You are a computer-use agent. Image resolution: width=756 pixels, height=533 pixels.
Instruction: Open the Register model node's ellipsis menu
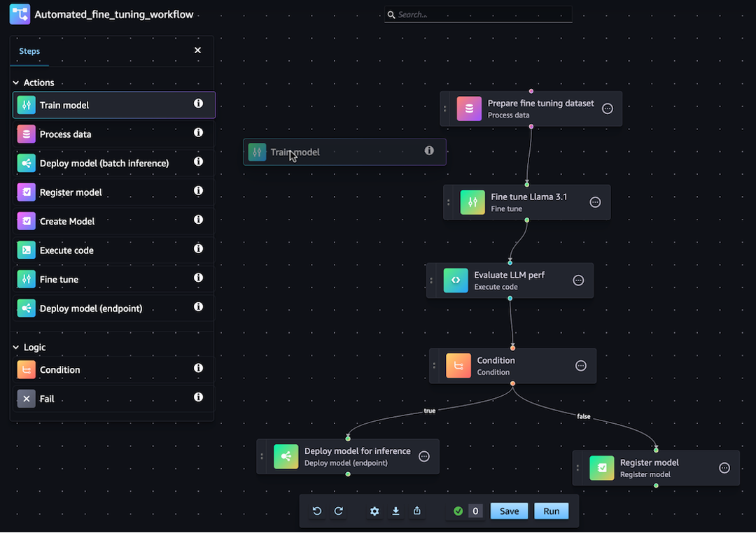pos(724,468)
